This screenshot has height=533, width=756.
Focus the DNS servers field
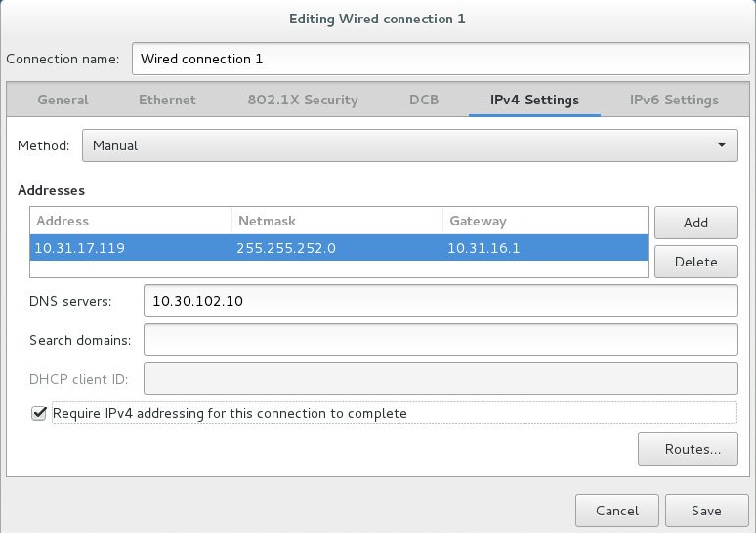441,301
